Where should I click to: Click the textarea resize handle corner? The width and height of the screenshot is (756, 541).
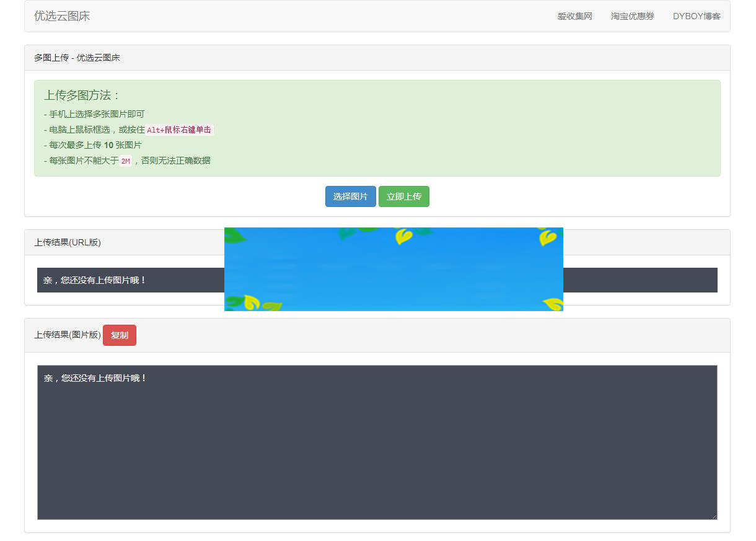(x=714, y=516)
